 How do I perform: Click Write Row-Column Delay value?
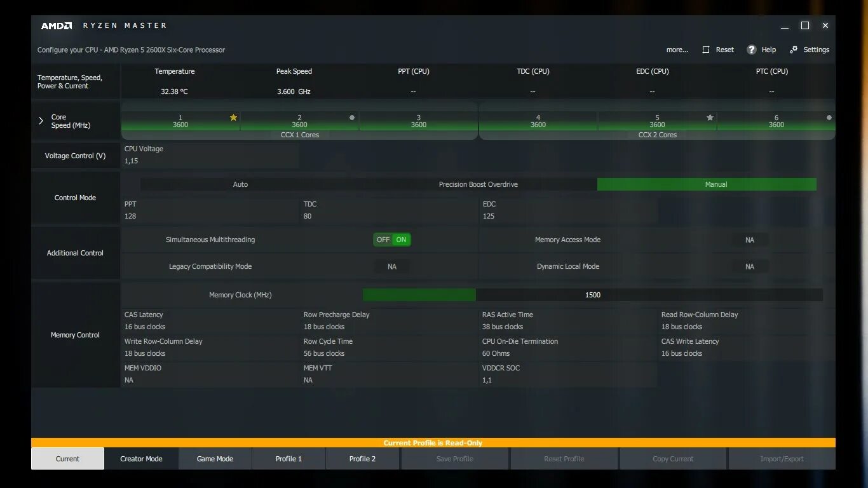145,353
